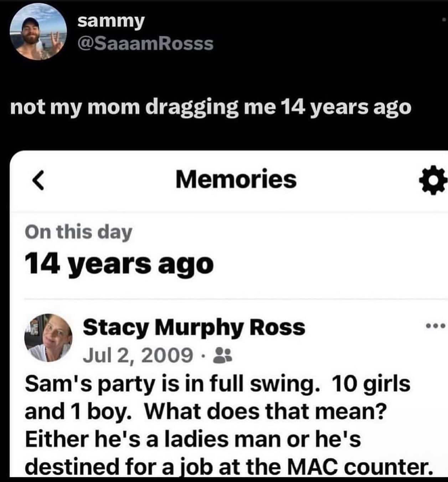This screenshot has width=448, height=482.
Task: Open the @SaaamRosss handle link
Action: [x=145, y=43]
